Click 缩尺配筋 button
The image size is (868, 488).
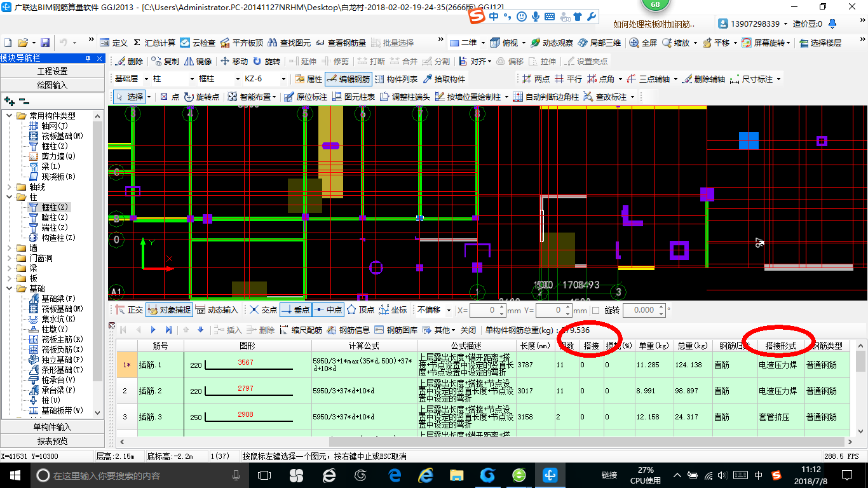(x=301, y=330)
